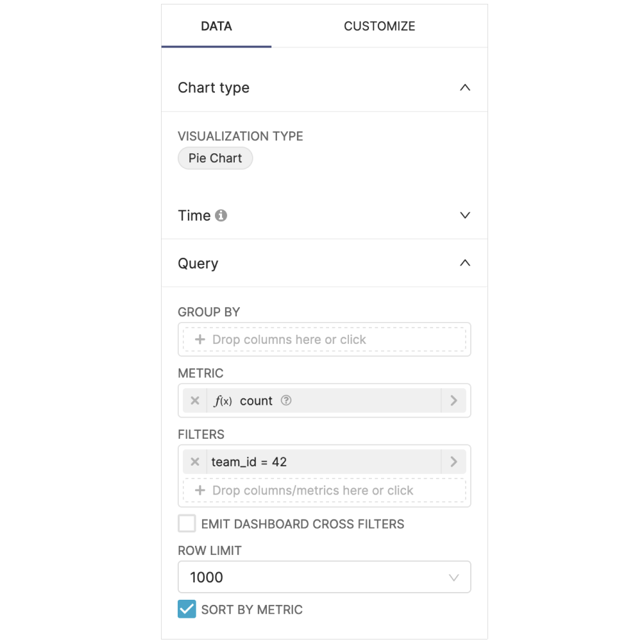Uncheck Sort By Metric checkbox
This screenshot has width=644, height=644.
187,609
